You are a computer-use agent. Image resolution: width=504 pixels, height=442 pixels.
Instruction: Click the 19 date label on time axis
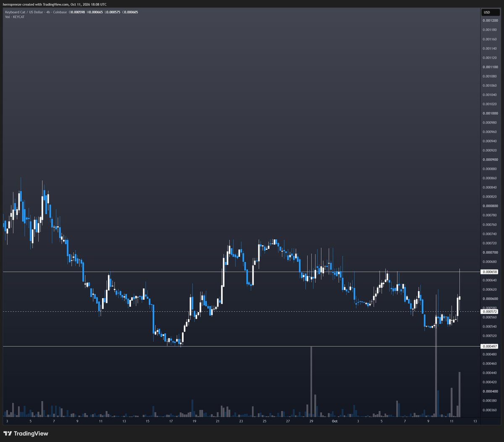[x=194, y=421]
